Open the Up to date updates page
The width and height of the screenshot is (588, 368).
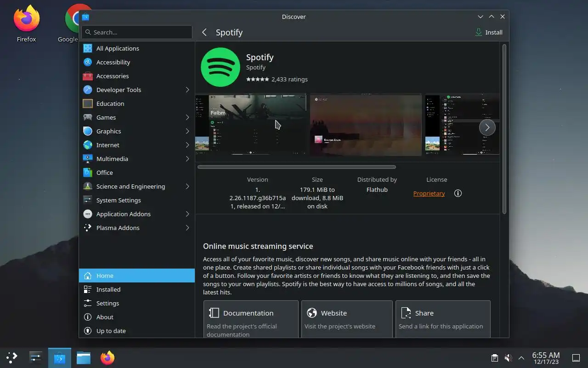[x=137, y=331]
